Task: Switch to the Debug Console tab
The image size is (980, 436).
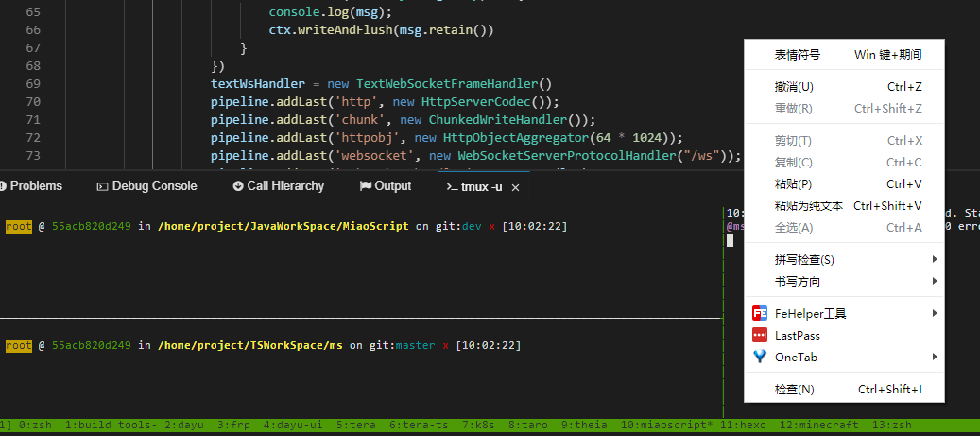Action: click(147, 186)
